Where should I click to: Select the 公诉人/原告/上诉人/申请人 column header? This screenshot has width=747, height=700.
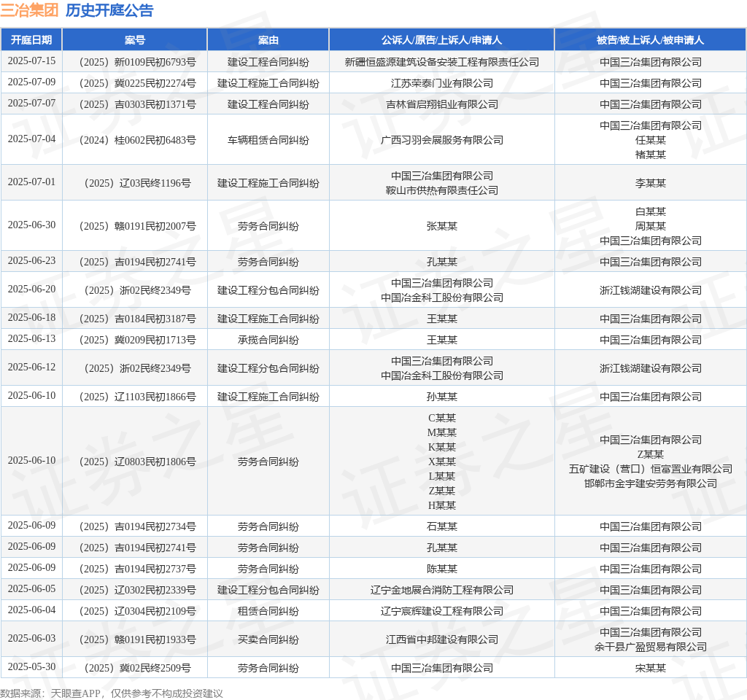[441, 40]
